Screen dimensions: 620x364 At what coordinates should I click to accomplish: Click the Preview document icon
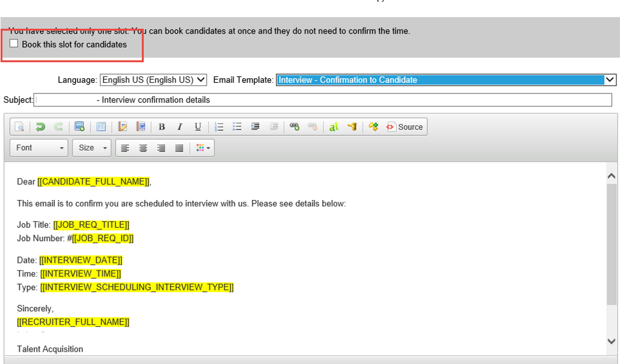click(x=19, y=127)
